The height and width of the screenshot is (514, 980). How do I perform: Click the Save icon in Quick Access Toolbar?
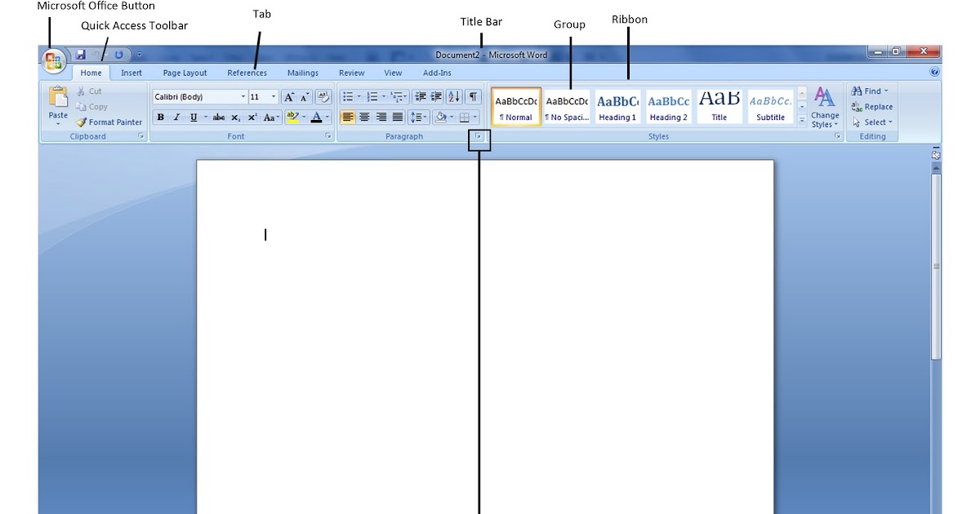coord(81,55)
